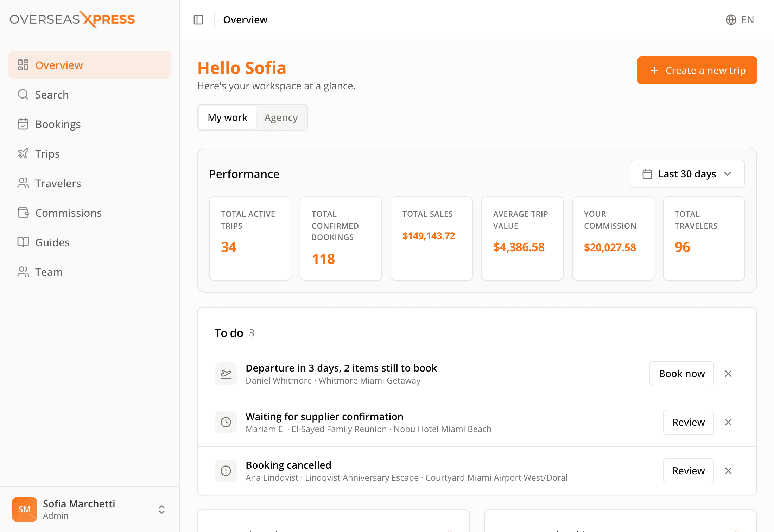The width and height of the screenshot is (774, 532).
Task: Switch to the Agency tab
Action: [281, 118]
